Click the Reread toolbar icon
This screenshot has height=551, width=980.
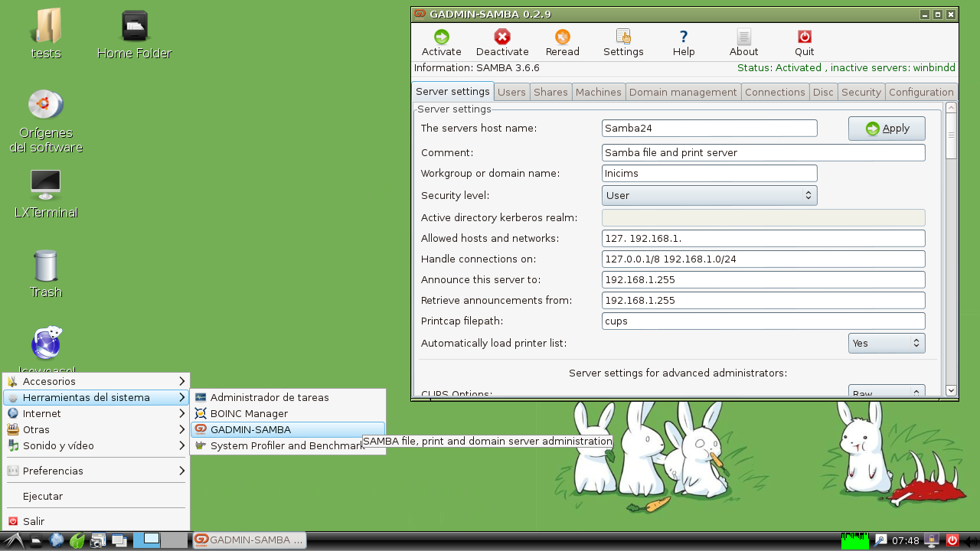[562, 42]
